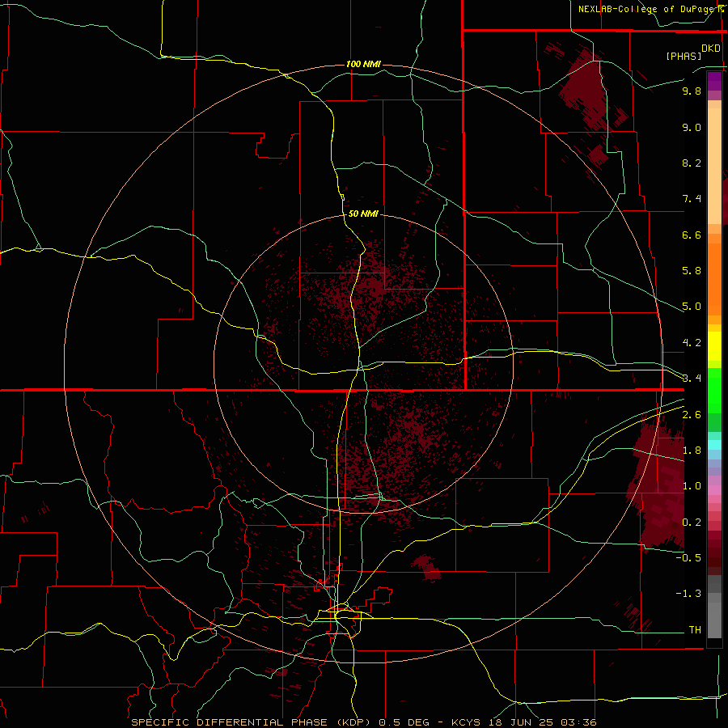Click the -1.3 value on the color scale
This screenshot has height=728, width=728.
click(x=688, y=594)
